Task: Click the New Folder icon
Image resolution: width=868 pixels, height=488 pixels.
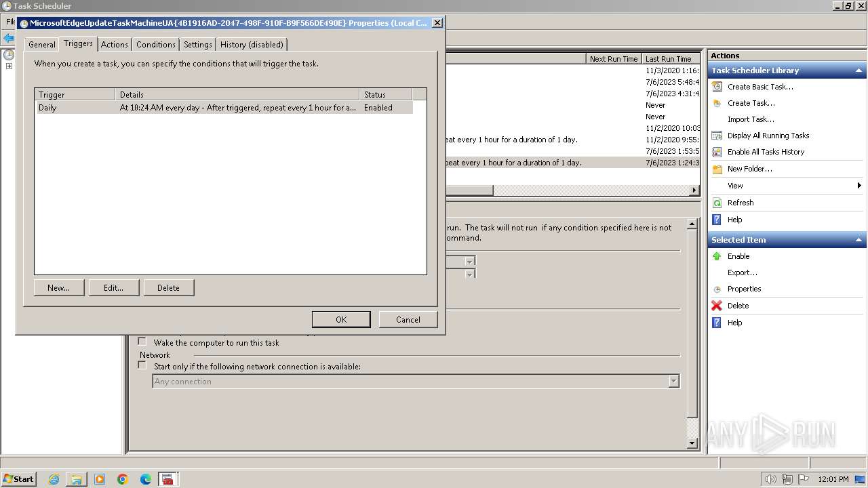Action: click(717, 169)
